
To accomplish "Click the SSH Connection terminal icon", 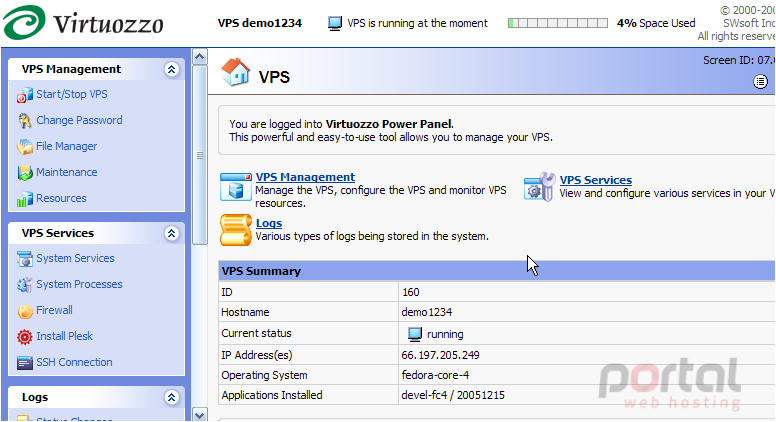I will coord(24,363).
